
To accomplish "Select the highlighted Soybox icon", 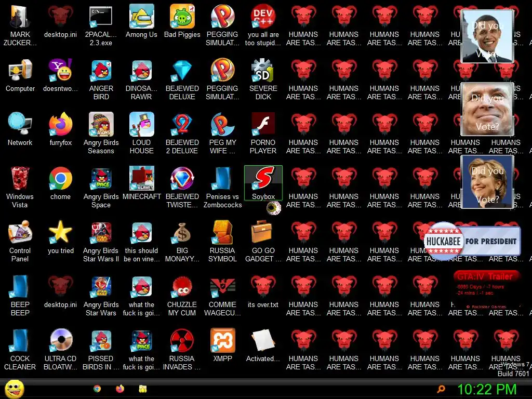I will click(263, 183).
